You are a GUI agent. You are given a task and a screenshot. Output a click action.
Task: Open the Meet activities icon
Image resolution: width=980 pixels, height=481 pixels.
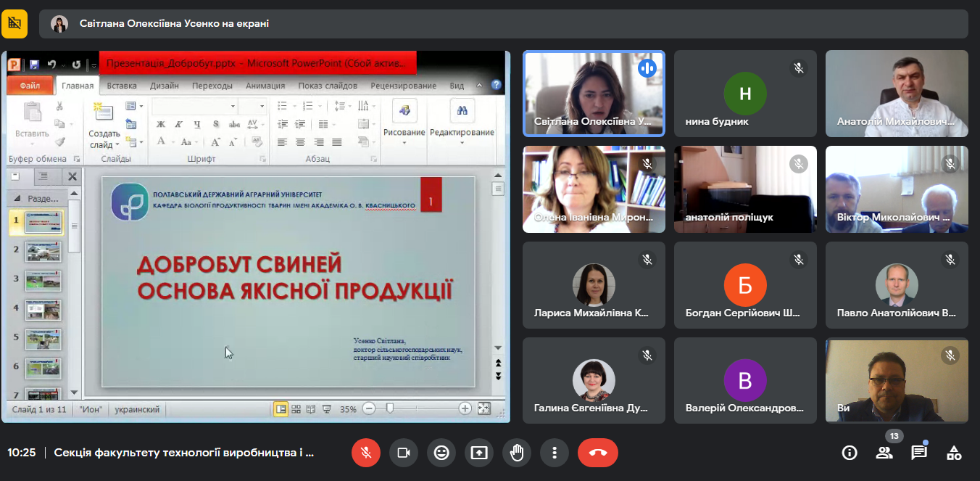954,453
